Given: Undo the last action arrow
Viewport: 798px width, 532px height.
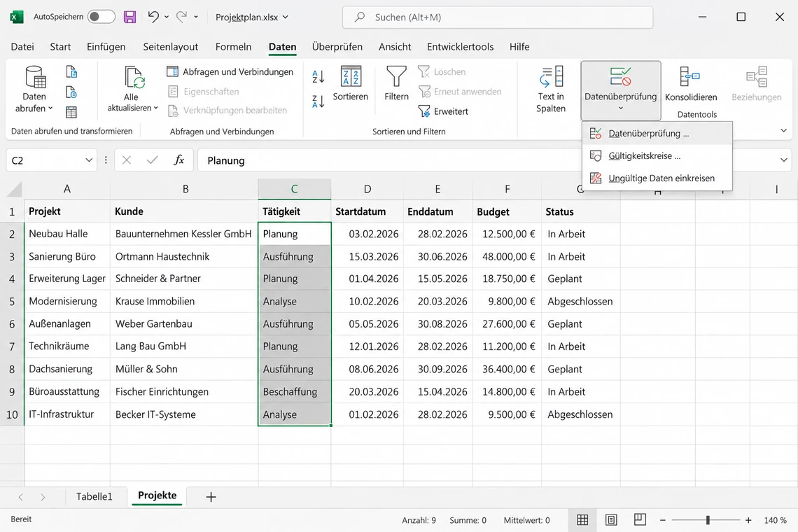Looking at the screenshot, I should coord(153,17).
